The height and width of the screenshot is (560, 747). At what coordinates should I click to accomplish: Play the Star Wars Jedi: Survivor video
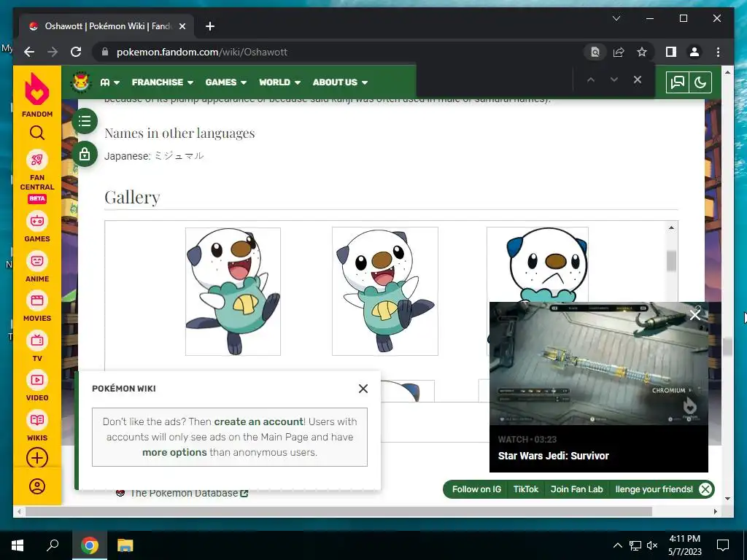click(x=598, y=363)
